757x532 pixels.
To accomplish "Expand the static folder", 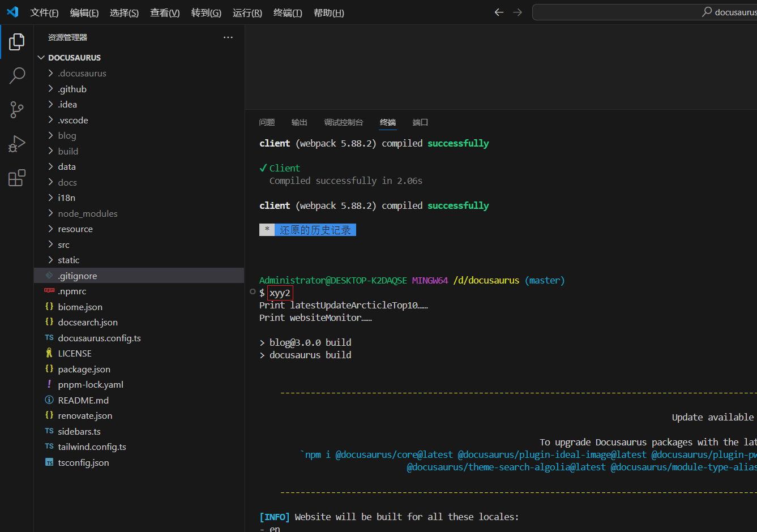I will pos(139,260).
